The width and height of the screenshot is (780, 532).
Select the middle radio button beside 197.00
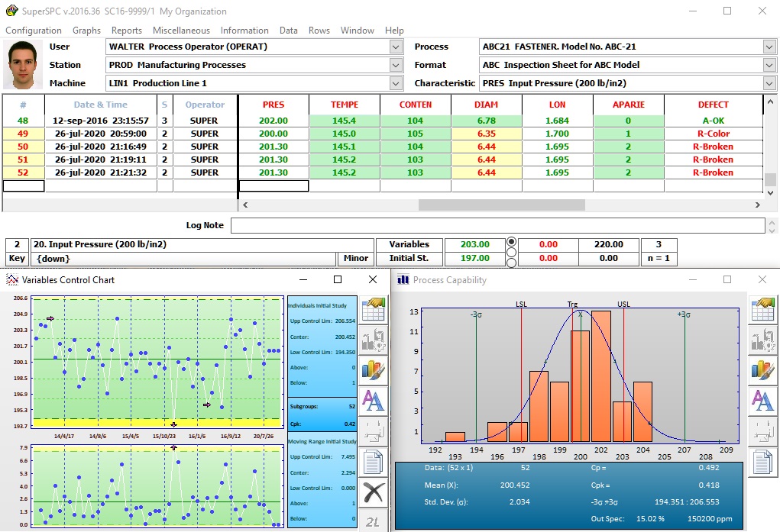(x=512, y=253)
